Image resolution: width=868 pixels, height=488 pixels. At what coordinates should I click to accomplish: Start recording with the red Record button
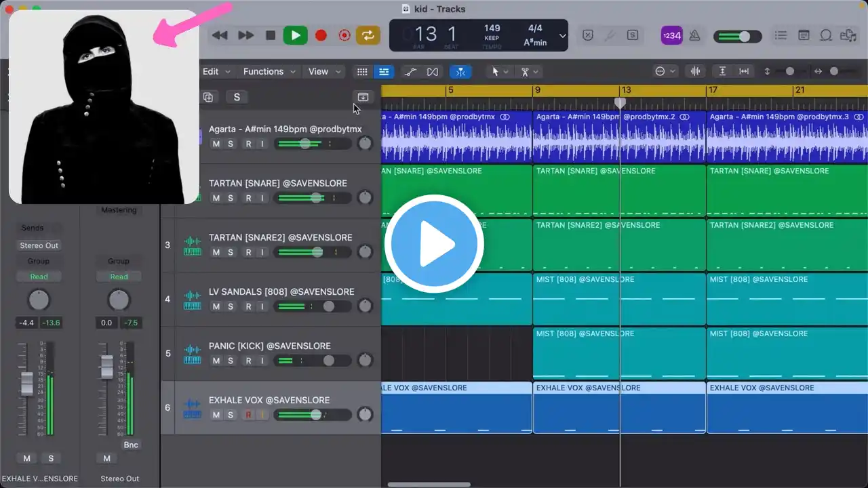(321, 35)
